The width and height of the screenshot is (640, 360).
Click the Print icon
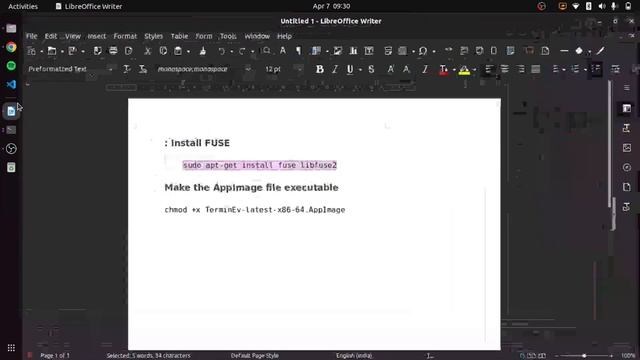coord(113,51)
